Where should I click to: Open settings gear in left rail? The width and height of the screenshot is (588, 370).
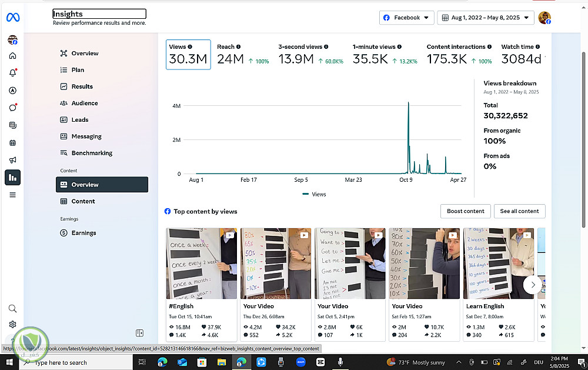pyautogui.click(x=12, y=324)
